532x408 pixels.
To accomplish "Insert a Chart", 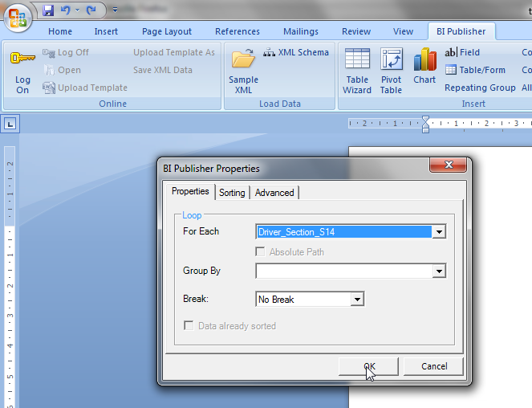I will pyautogui.click(x=424, y=66).
